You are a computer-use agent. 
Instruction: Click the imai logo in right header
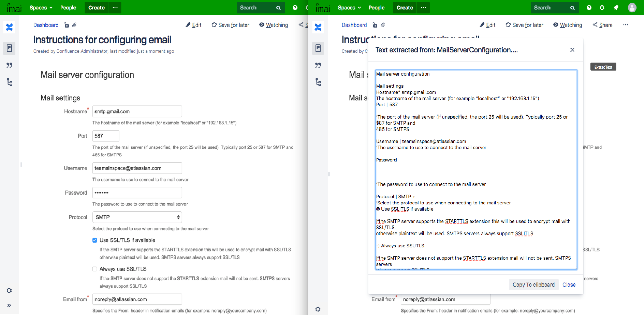tap(323, 8)
